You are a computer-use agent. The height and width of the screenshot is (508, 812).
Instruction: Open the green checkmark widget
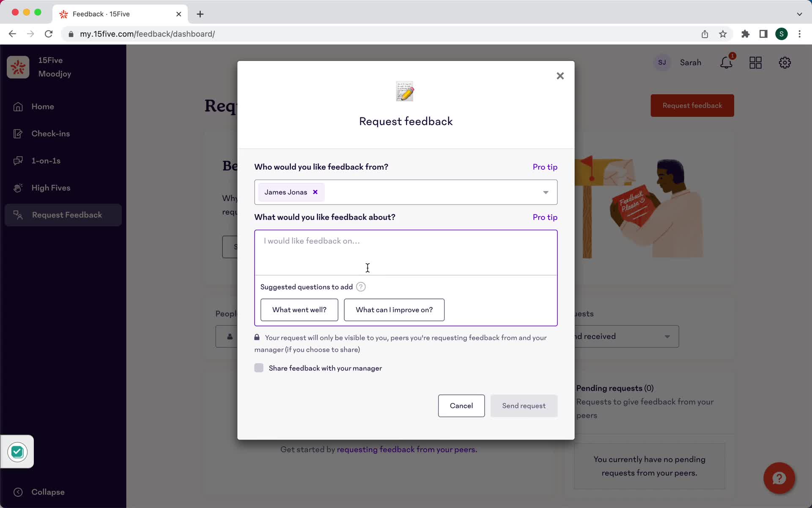coord(17,452)
